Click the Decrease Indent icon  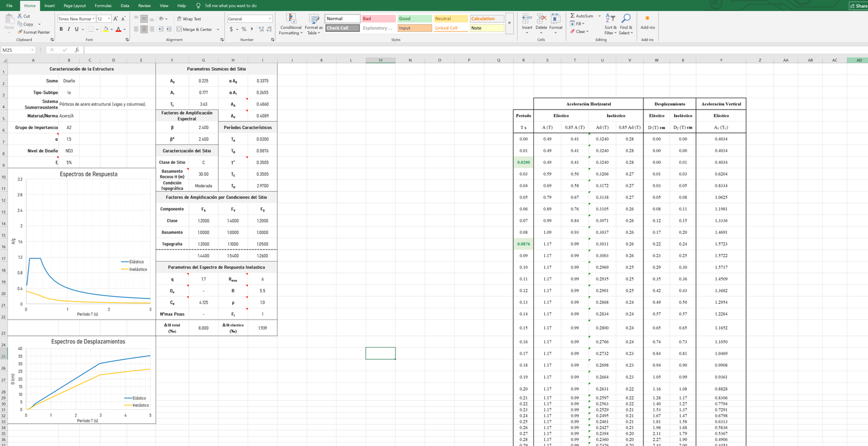(x=161, y=29)
